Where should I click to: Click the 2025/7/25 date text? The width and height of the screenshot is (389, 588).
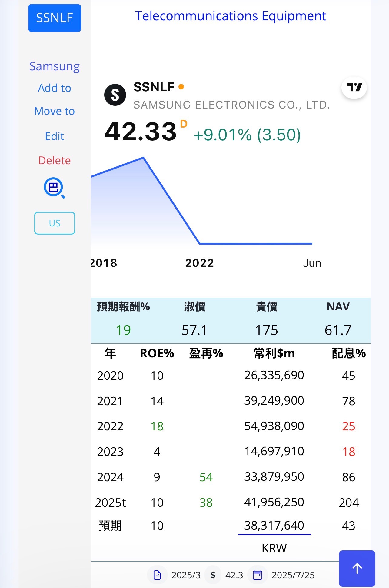[293, 575]
